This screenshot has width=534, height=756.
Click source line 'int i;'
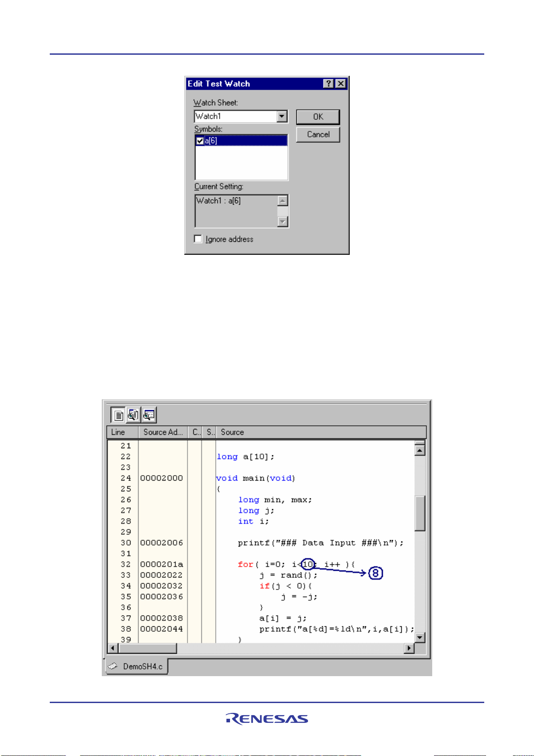point(253,521)
